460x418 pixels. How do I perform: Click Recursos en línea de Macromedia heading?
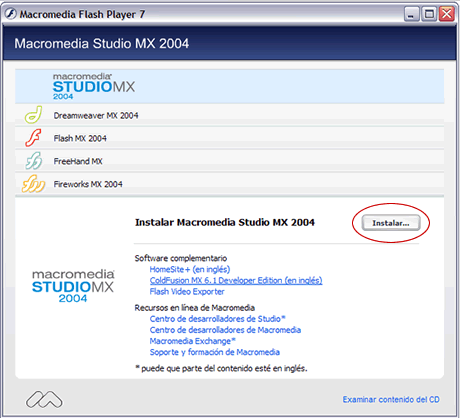click(195, 308)
